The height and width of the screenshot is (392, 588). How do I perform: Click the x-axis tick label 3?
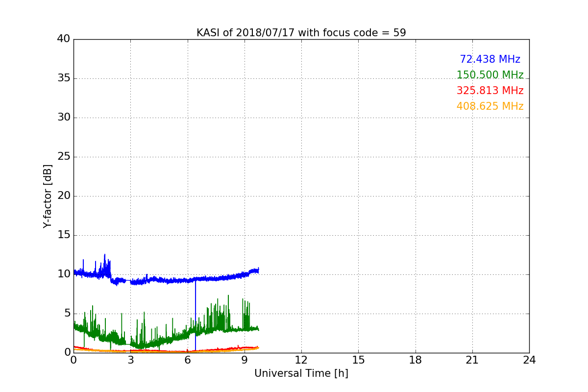tap(130, 360)
